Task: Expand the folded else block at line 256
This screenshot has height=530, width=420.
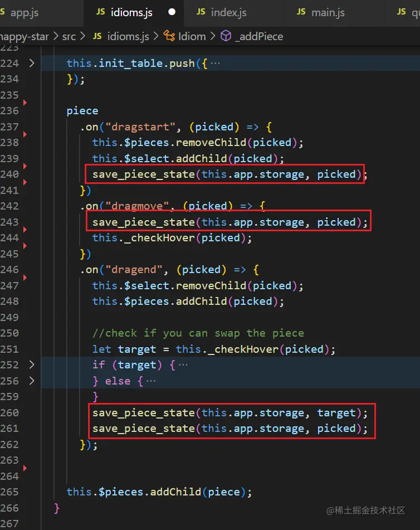Action: click(x=31, y=381)
